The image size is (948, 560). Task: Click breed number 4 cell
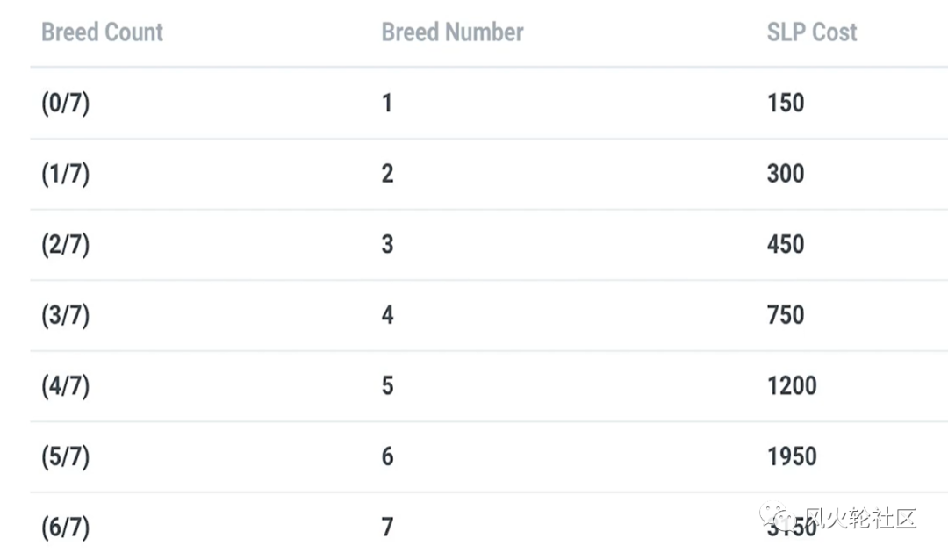coord(388,316)
